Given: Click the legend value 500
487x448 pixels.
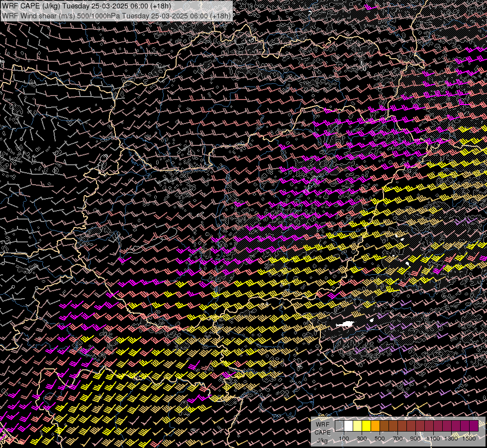Looking at the screenshot, I should point(380,439).
